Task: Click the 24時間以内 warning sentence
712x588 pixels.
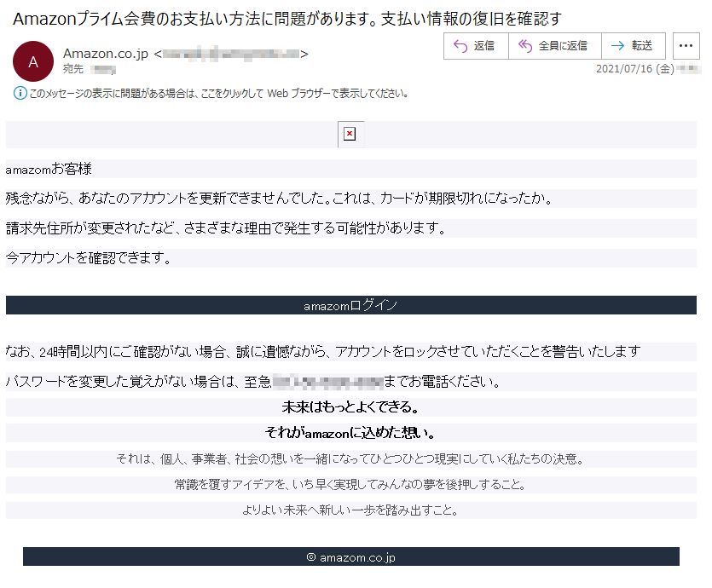Action: [x=323, y=352]
